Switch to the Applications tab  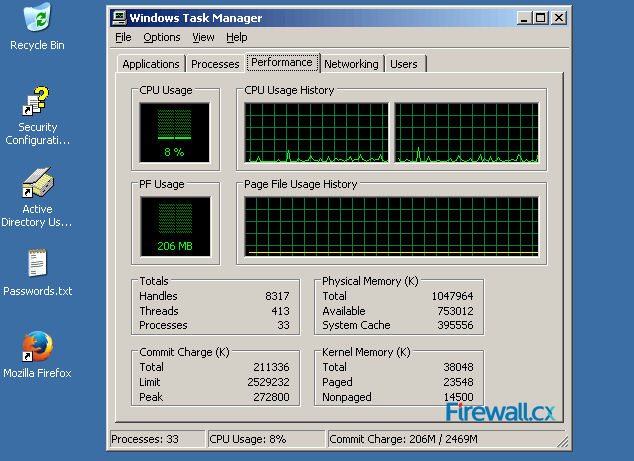tap(151, 64)
